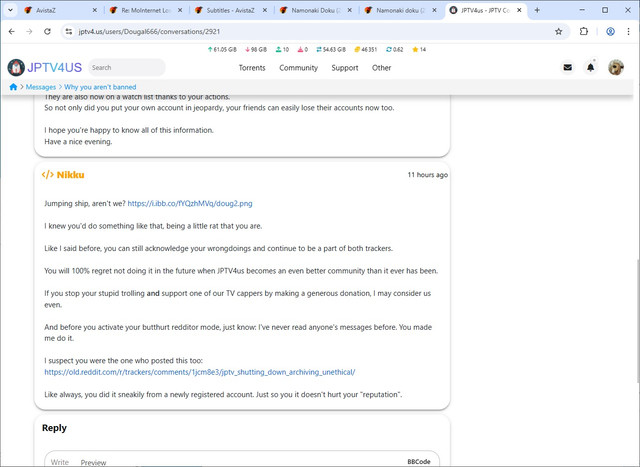The image size is (640, 467).
Task: Open the i.ibb.co doug2.png link
Action: [x=190, y=203]
